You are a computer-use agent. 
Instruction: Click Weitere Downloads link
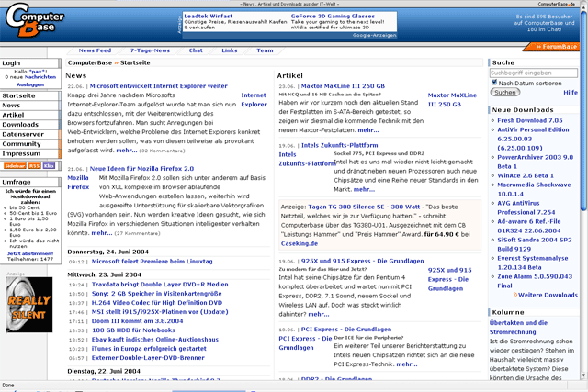click(x=548, y=295)
